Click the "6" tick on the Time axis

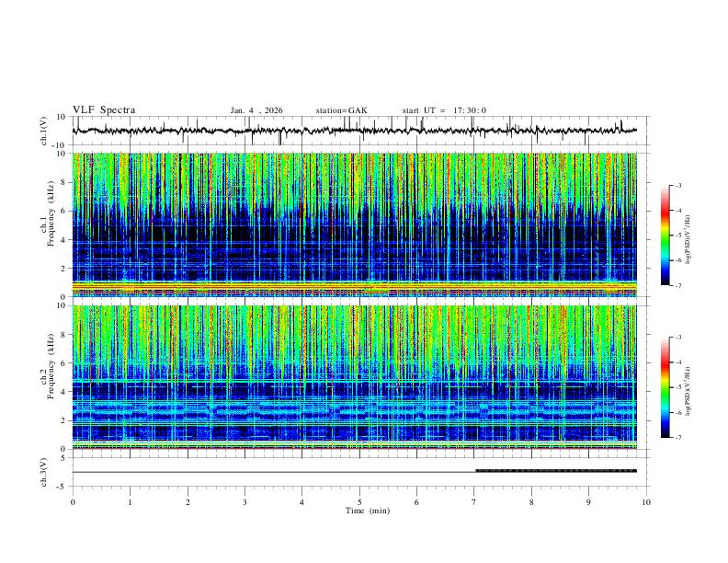pyautogui.click(x=416, y=502)
